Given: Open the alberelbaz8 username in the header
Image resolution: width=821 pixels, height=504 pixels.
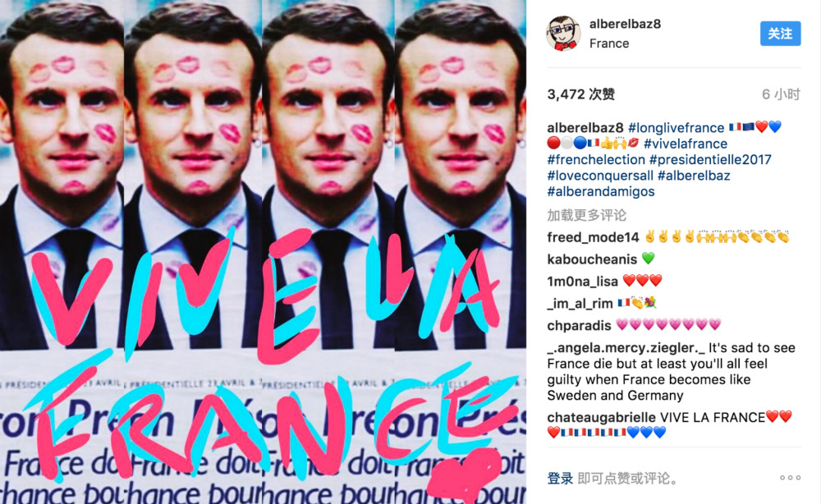Looking at the screenshot, I should coord(625,24).
